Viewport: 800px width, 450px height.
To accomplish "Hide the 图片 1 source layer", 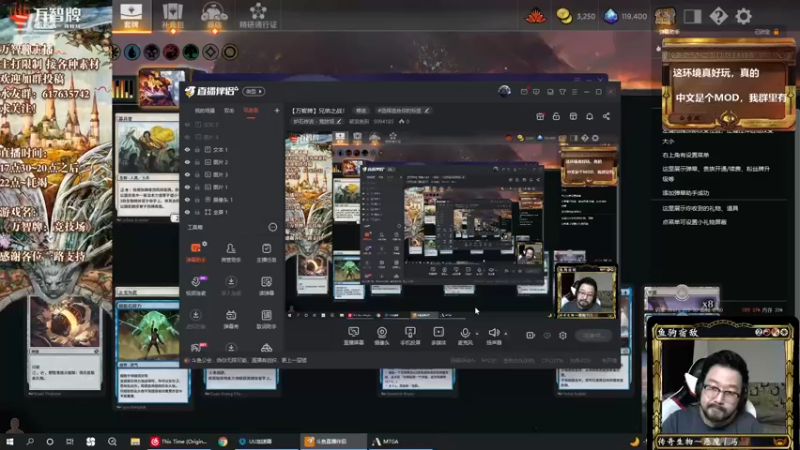I will [187, 187].
